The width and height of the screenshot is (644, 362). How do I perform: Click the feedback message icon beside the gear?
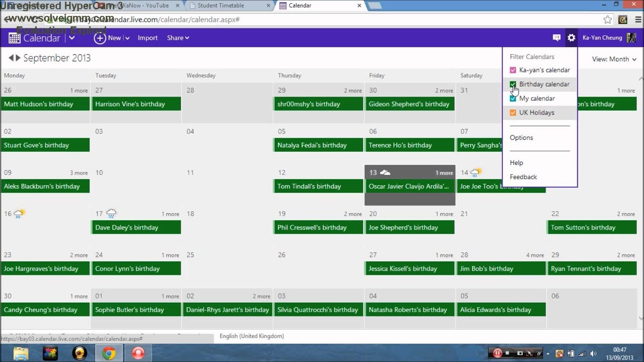[x=556, y=37]
